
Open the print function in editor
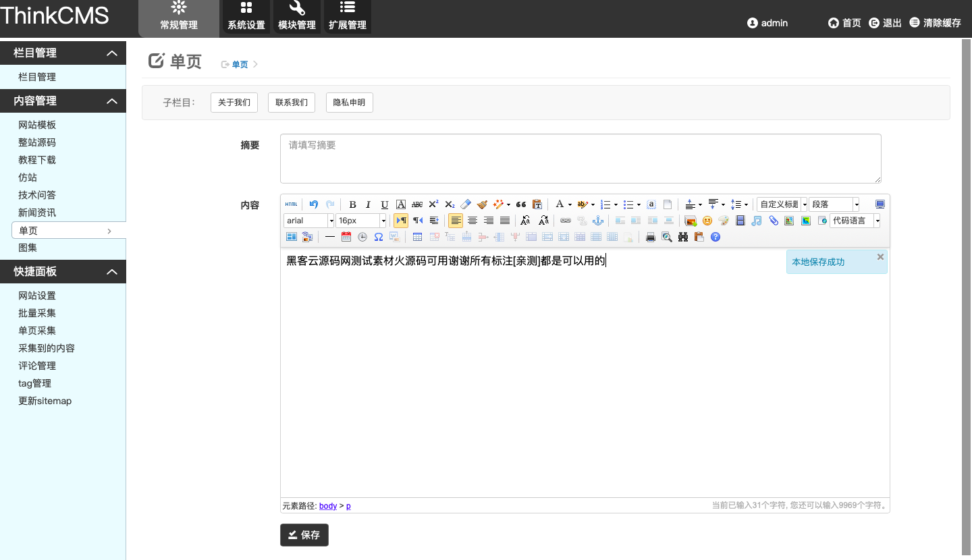point(651,237)
